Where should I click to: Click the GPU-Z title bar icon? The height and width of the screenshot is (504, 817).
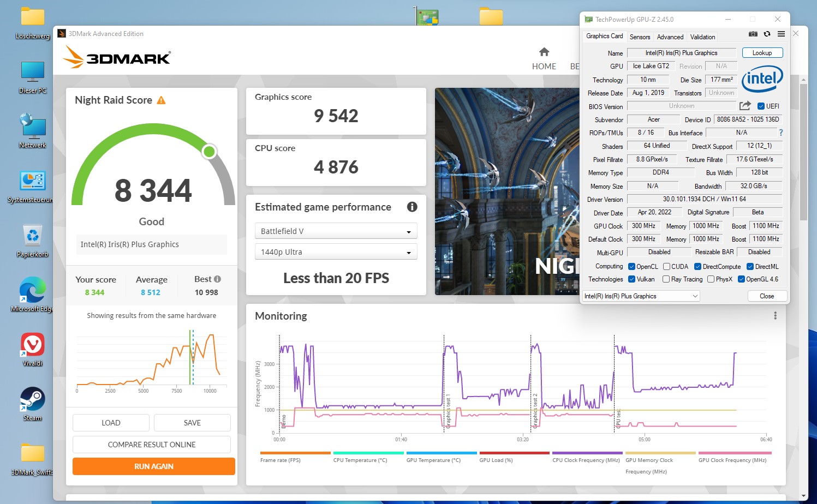point(588,19)
